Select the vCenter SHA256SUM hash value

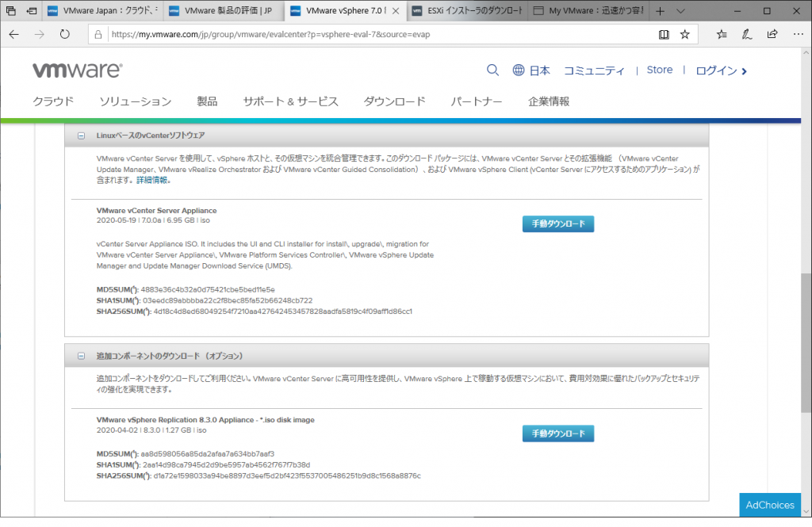click(283, 311)
